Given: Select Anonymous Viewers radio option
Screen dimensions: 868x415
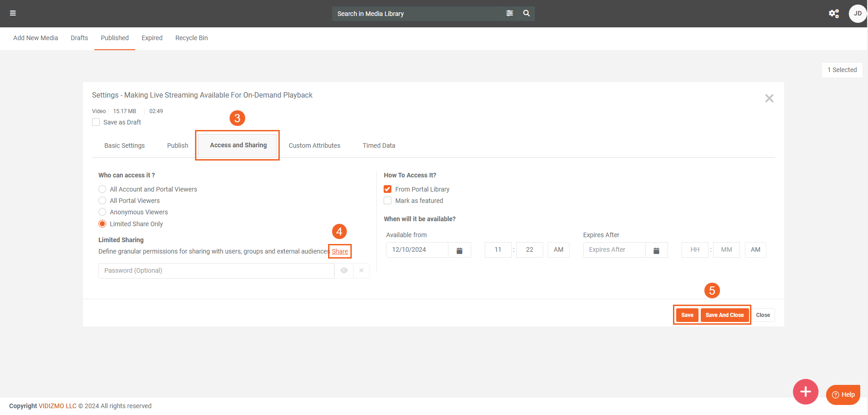Looking at the screenshot, I should click(x=103, y=212).
